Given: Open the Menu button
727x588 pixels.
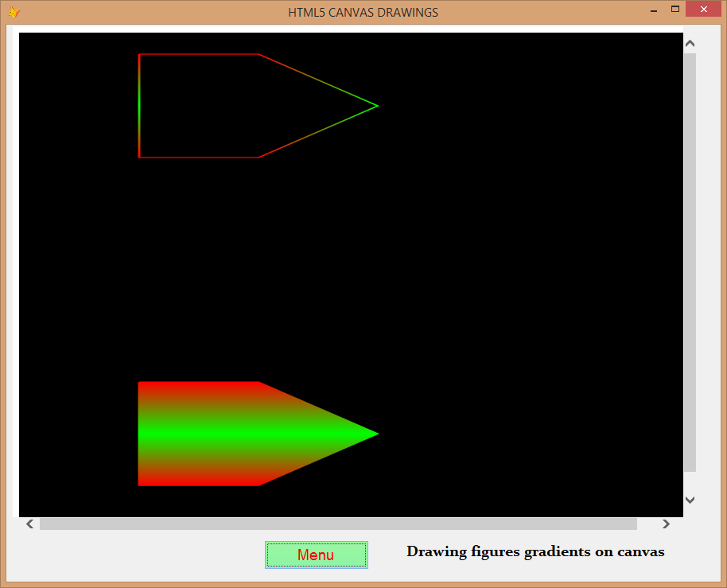Looking at the screenshot, I should coord(316,555).
